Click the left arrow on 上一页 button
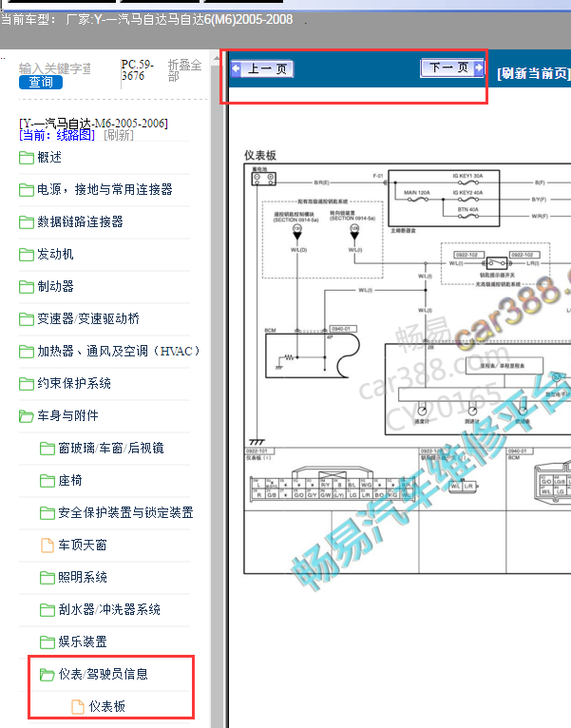This screenshot has height=728, width=571. [x=236, y=68]
